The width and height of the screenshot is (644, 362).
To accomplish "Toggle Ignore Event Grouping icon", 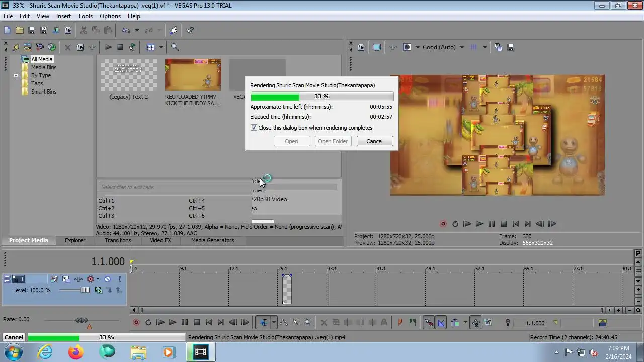I will [x=488, y=323].
